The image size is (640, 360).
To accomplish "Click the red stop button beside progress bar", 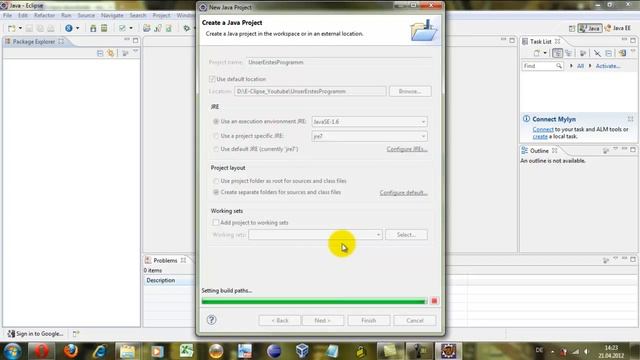I will [434, 301].
